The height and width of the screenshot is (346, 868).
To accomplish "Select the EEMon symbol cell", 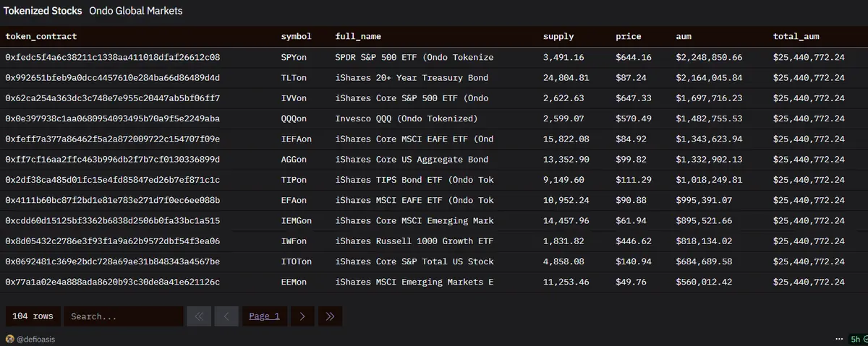I will [x=294, y=282].
